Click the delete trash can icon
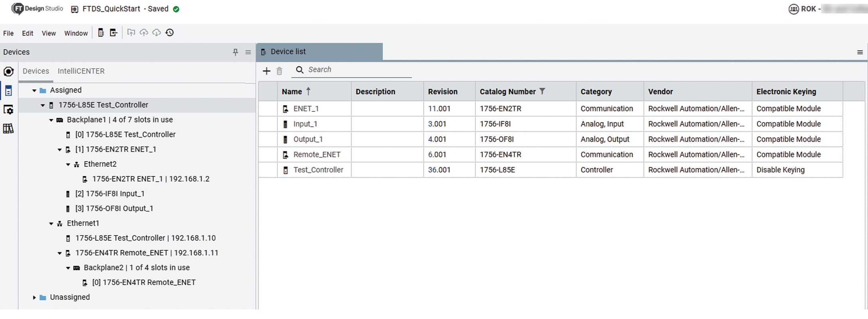Viewport: 868px width, 319px height. coord(279,71)
